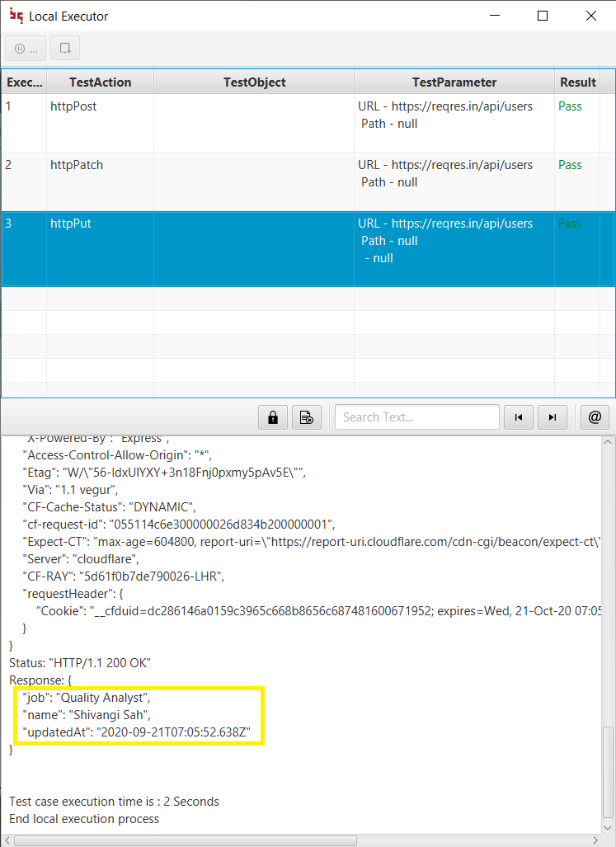Click URL parameter in httpPut row

(445, 224)
